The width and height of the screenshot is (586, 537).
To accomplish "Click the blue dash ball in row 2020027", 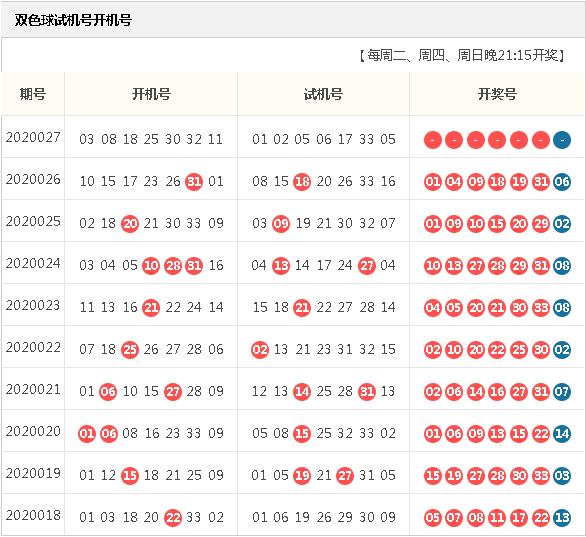I will 562,140.
